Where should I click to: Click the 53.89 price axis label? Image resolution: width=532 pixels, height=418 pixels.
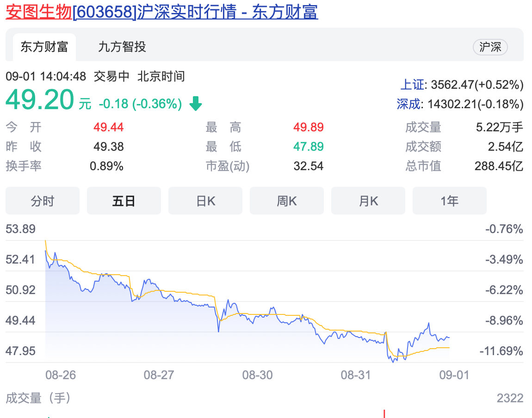tap(20, 229)
